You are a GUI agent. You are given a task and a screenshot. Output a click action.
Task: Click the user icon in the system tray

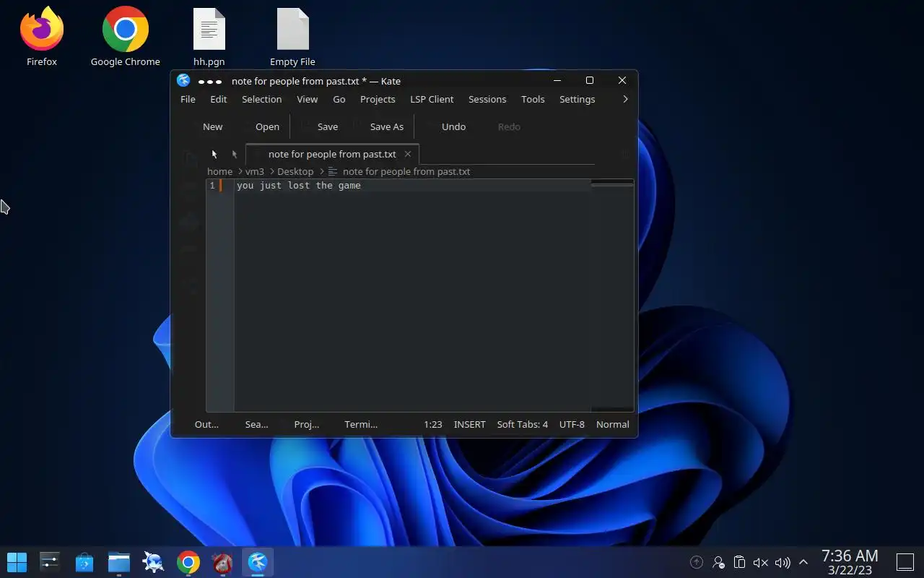(x=718, y=562)
